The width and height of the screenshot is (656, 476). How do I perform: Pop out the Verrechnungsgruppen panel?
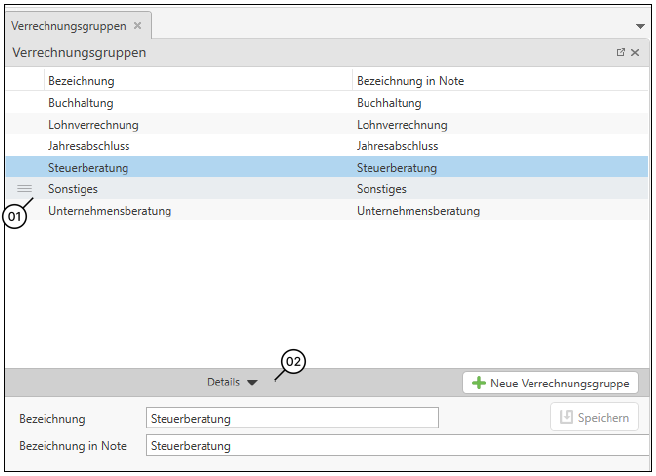[x=620, y=52]
